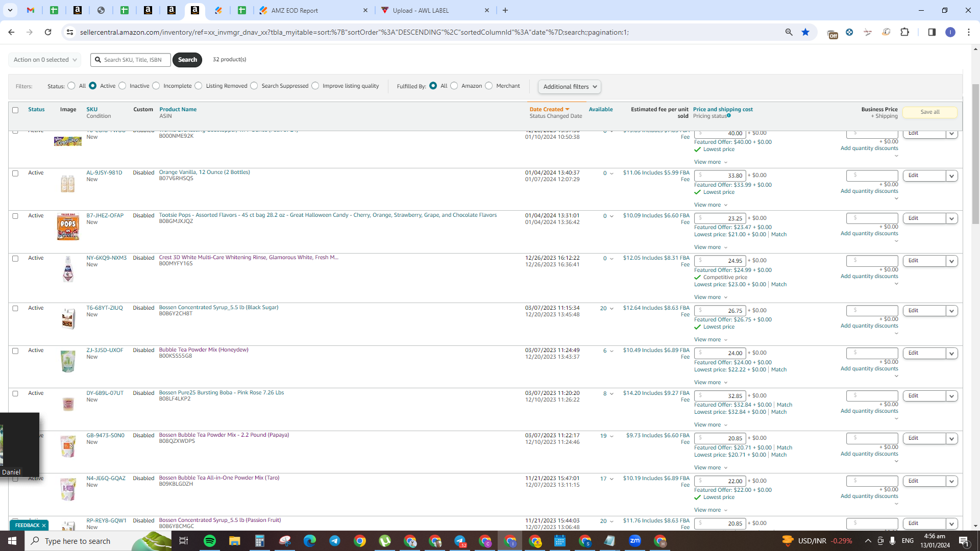
Task: Check the Orange Vanilla row checkbox
Action: pos(15,173)
